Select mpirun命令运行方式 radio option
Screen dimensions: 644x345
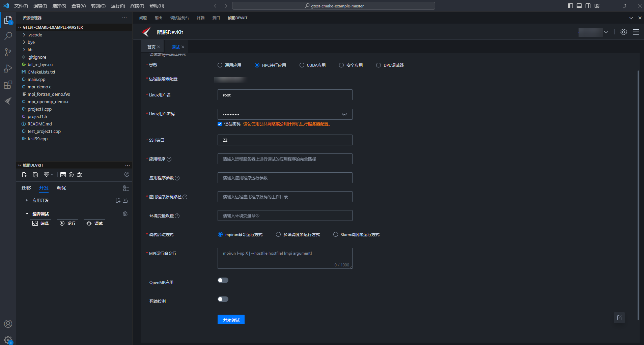(220, 234)
